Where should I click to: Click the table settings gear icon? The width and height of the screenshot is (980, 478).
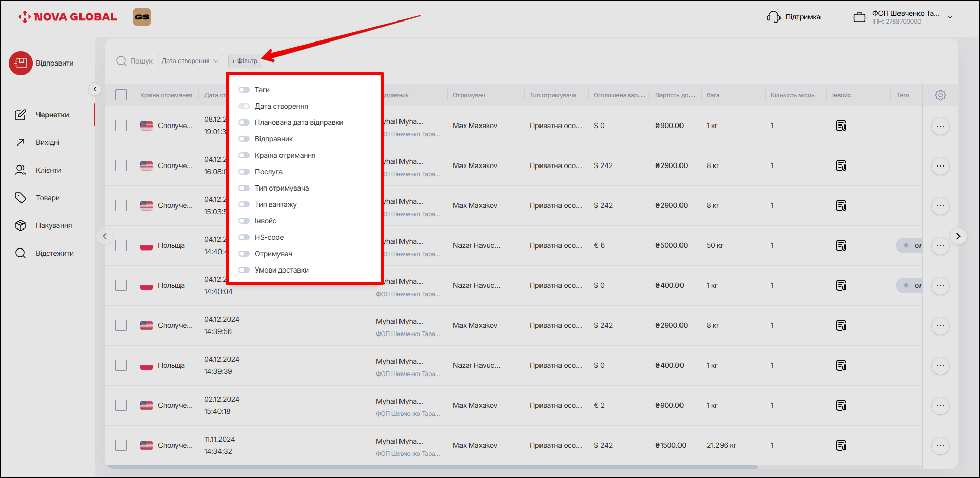940,95
